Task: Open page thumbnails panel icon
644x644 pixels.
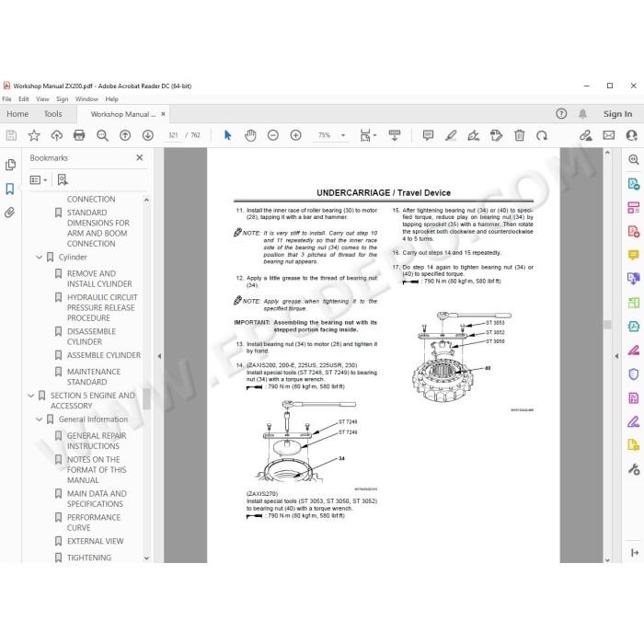Action: pos(10,165)
